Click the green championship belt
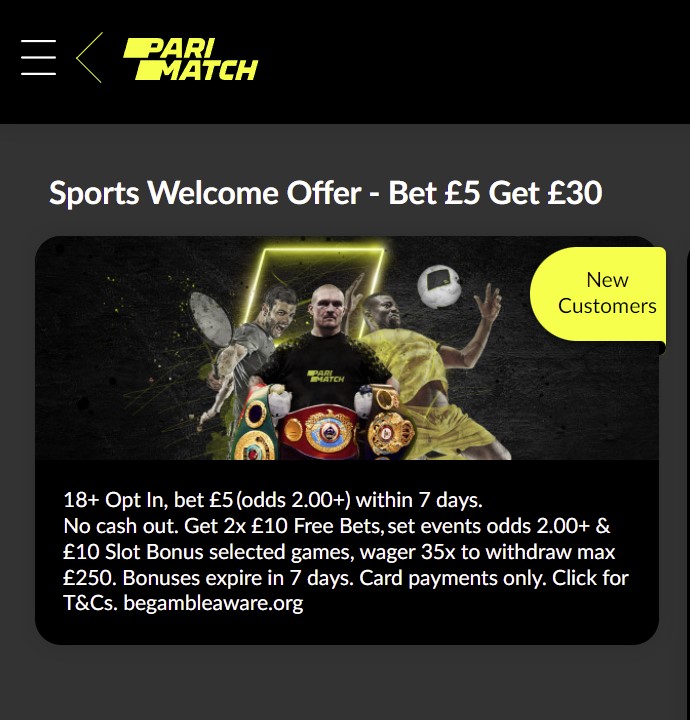This screenshot has height=720, width=690. (255, 423)
